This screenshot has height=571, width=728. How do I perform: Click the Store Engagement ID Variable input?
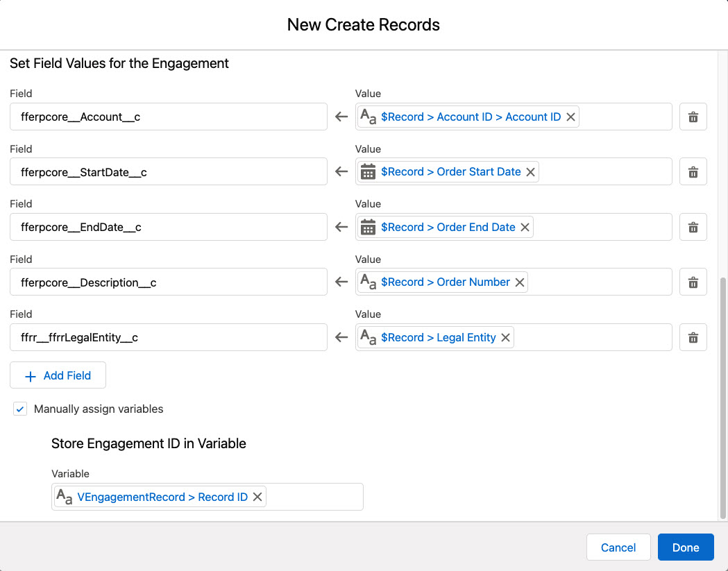(312, 497)
